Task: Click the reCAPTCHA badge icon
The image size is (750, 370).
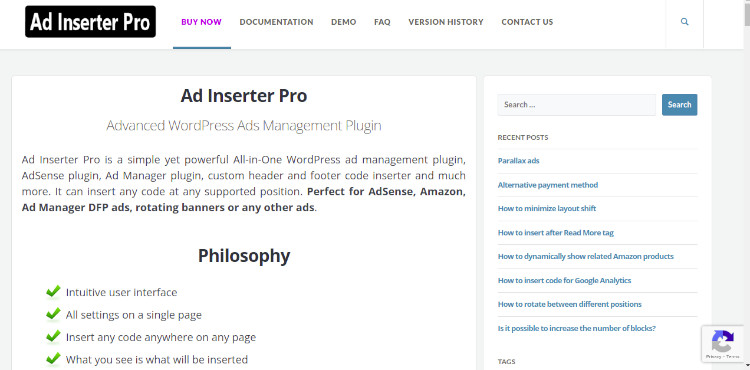Action: point(722,343)
